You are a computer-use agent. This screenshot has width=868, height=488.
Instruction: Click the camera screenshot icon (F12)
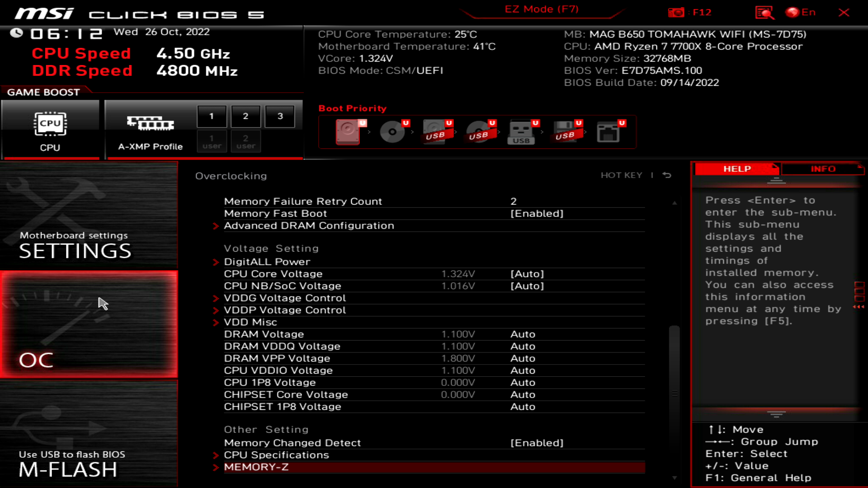pyautogui.click(x=676, y=12)
